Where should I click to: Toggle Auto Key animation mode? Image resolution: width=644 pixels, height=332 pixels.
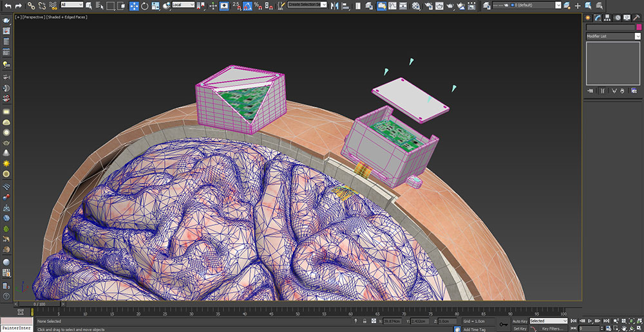[x=519, y=320]
